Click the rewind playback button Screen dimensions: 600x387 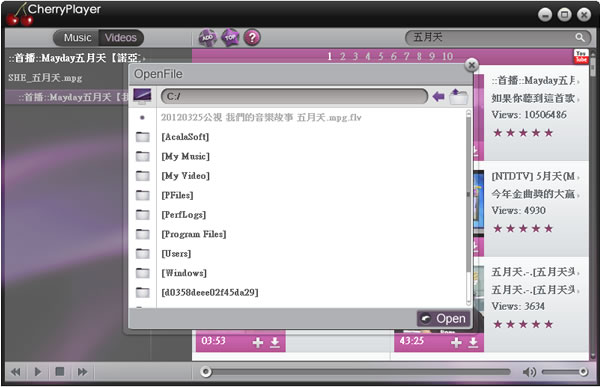click(x=16, y=372)
